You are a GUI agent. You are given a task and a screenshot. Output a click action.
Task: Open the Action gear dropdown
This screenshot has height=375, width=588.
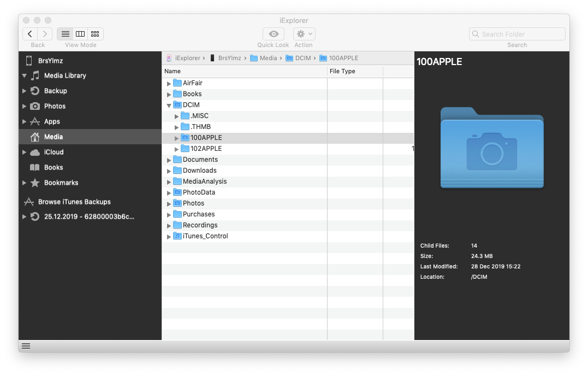(304, 34)
